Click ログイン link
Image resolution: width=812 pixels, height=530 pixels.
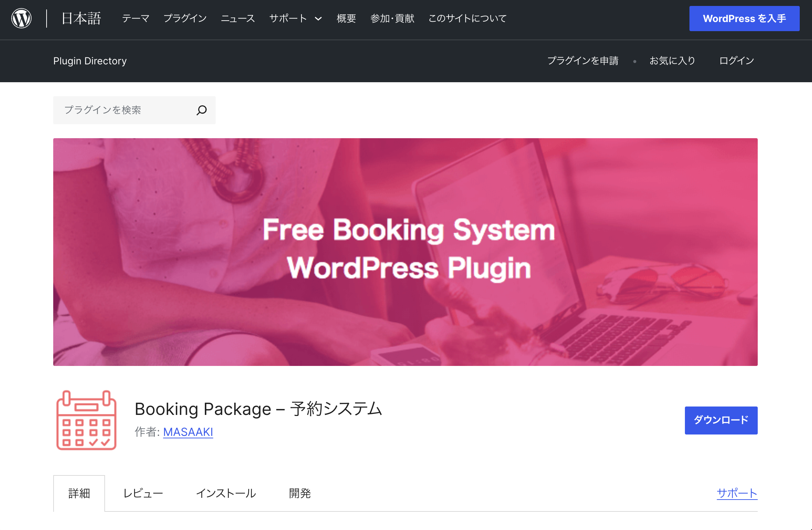[x=737, y=61]
